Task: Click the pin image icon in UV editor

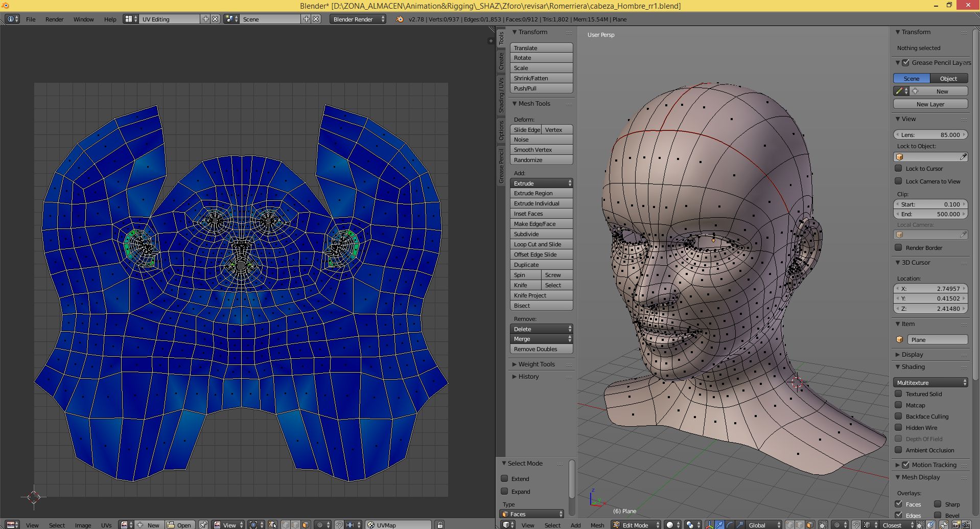Action: click(x=203, y=525)
